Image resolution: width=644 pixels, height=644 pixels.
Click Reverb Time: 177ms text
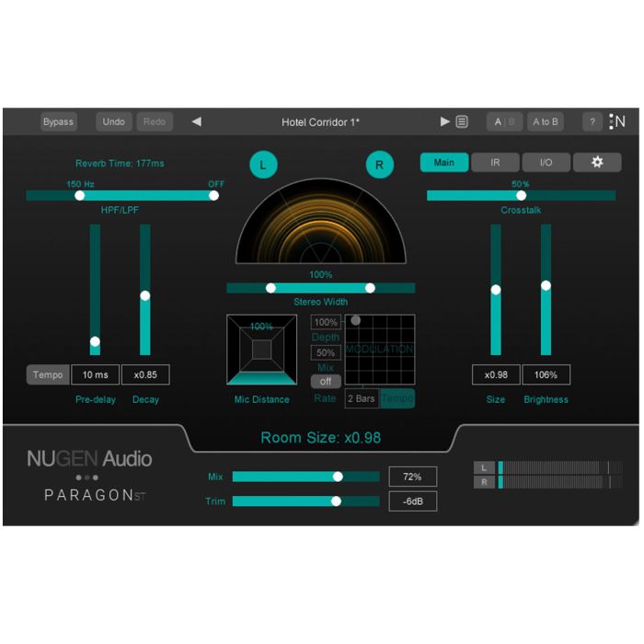pyautogui.click(x=120, y=164)
